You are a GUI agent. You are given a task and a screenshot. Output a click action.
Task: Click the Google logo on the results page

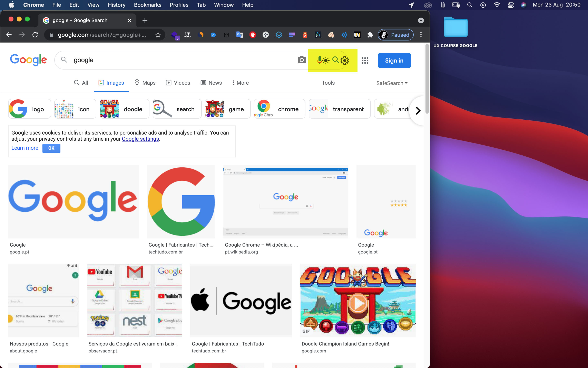tap(29, 60)
